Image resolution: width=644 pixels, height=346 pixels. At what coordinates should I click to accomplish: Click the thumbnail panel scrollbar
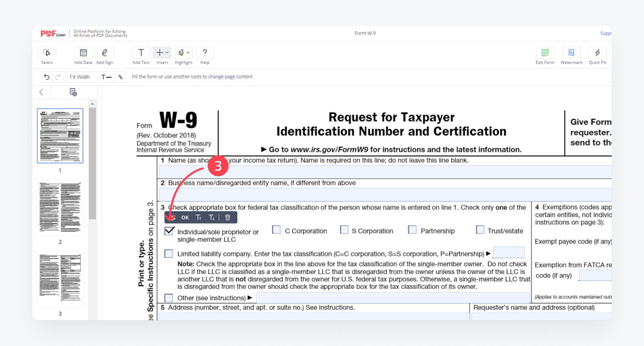point(93,163)
